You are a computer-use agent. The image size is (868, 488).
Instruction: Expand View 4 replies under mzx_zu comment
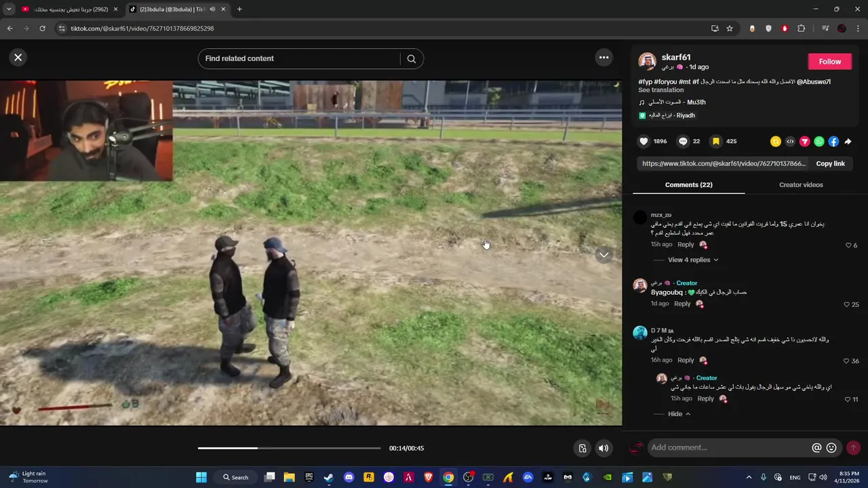click(x=692, y=260)
